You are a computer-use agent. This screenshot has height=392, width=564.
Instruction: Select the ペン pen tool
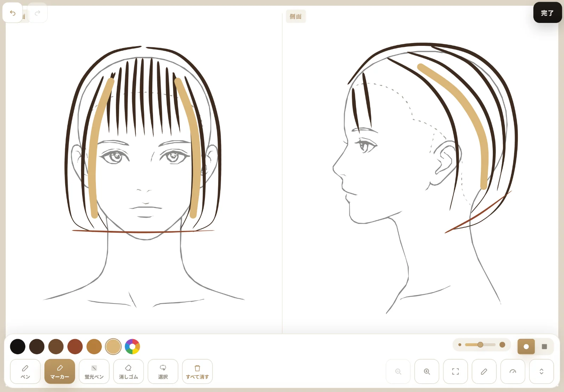pyautogui.click(x=25, y=372)
